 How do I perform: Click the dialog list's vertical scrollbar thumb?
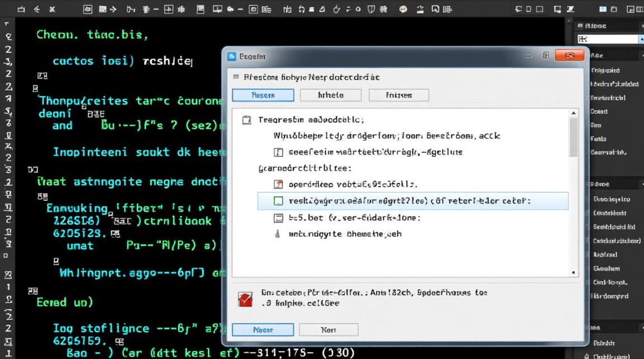coord(573,136)
